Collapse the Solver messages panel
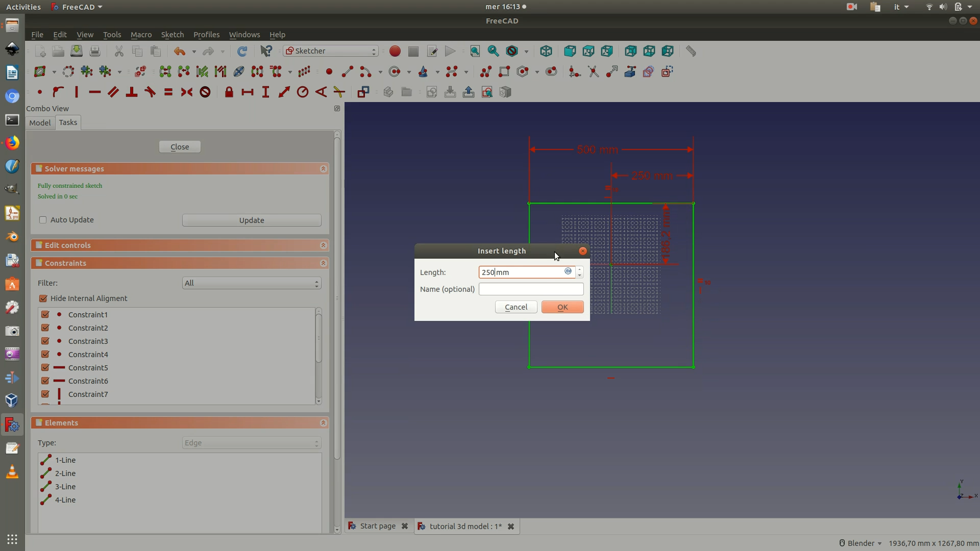Screen dimensions: 980x551 point(323,169)
